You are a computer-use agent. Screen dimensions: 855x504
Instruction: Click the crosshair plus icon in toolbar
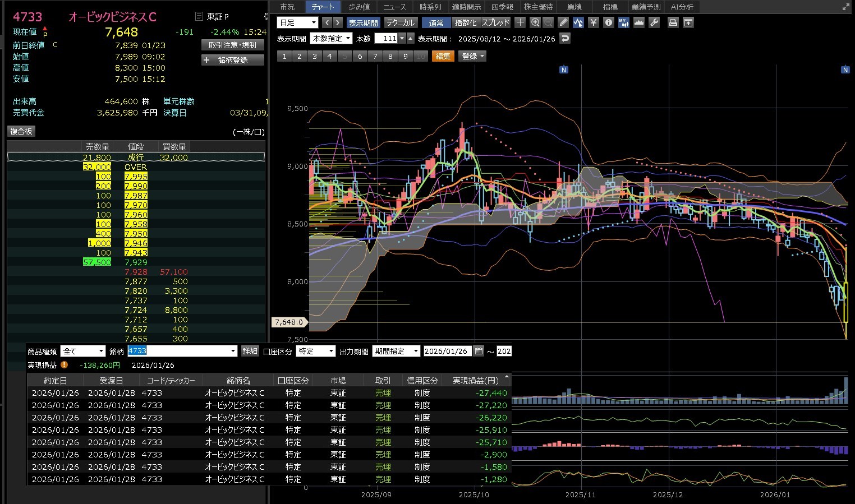click(520, 22)
